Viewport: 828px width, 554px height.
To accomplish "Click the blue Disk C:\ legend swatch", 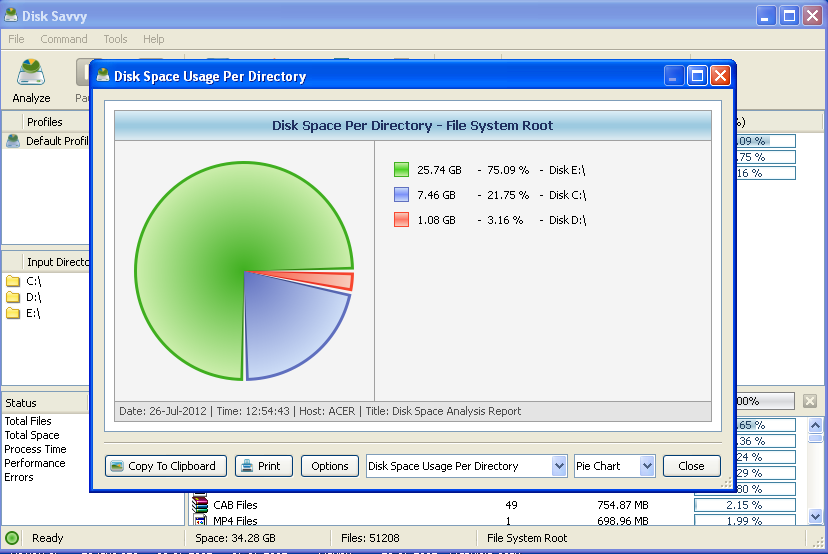I will point(401,194).
